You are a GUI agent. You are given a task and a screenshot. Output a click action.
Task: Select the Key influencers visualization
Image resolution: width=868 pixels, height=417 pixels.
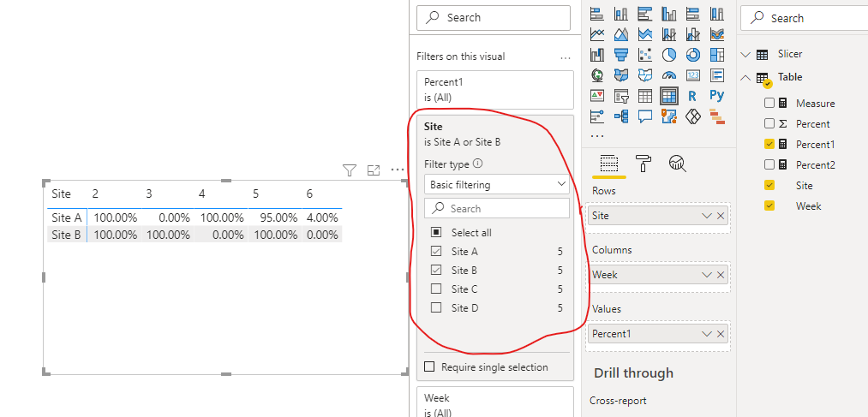[x=596, y=116]
